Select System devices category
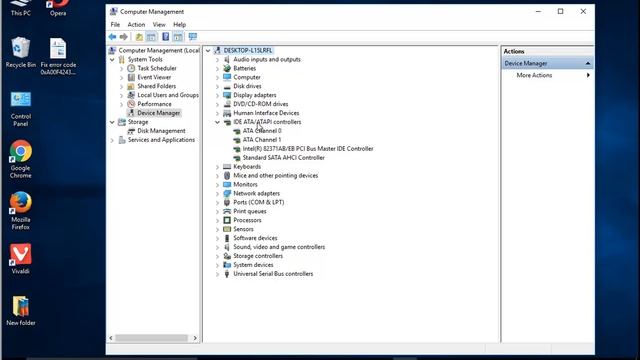Image resolution: width=640 pixels, height=360 pixels. click(253, 265)
